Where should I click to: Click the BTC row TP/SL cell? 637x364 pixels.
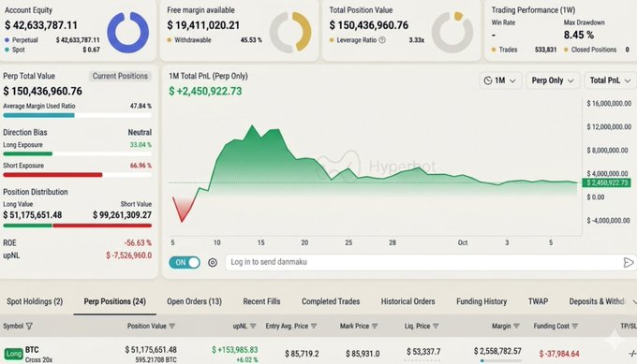coord(632,354)
